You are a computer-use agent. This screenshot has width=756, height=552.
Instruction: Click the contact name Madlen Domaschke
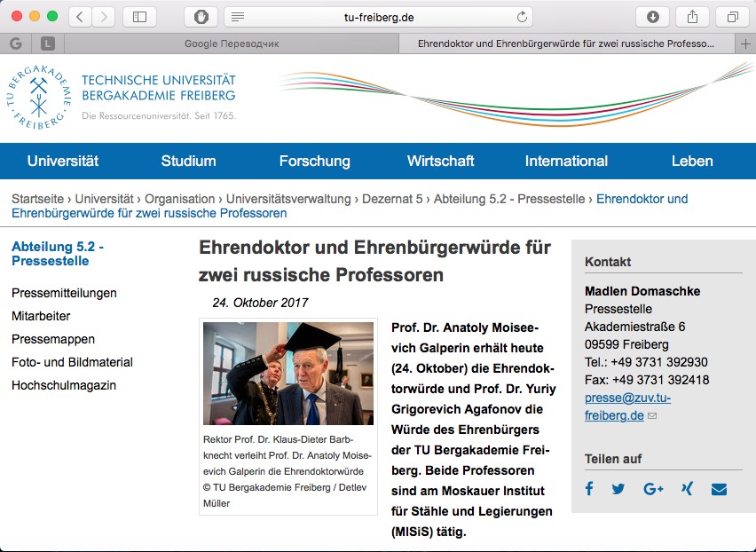coord(642,291)
